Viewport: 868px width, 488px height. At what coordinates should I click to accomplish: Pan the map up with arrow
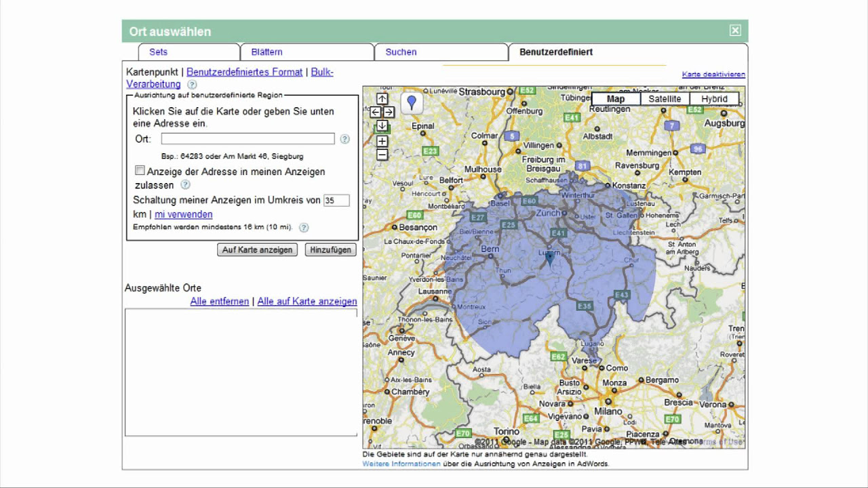[382, 99]
